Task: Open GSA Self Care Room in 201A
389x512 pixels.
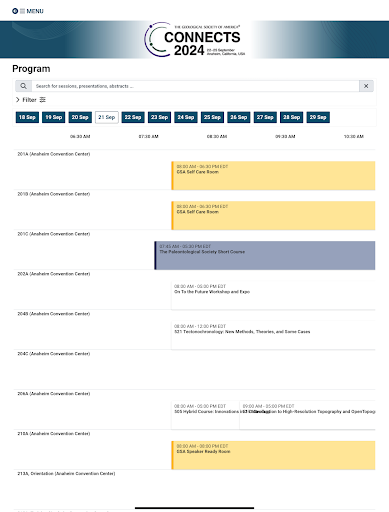Action: (273, 176)
